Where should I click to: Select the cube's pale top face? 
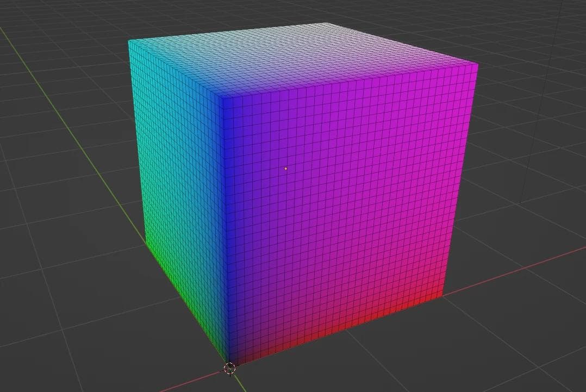tap(303, 60)
